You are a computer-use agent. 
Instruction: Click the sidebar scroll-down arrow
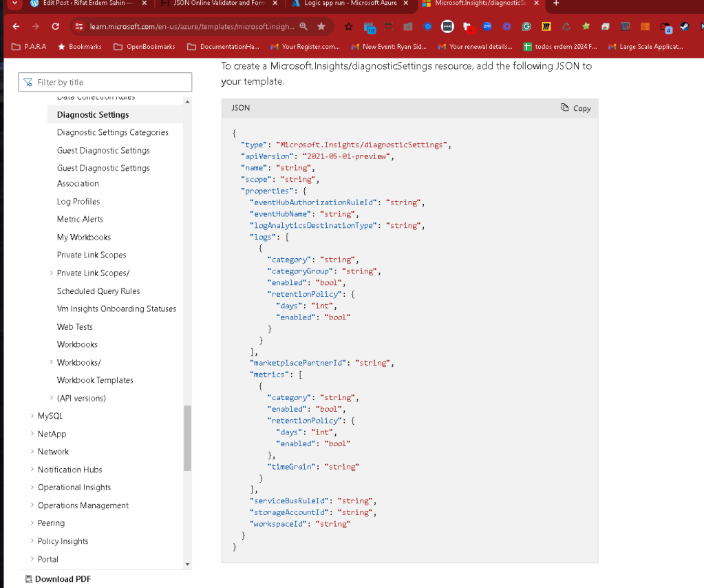(x=188, y=564)
